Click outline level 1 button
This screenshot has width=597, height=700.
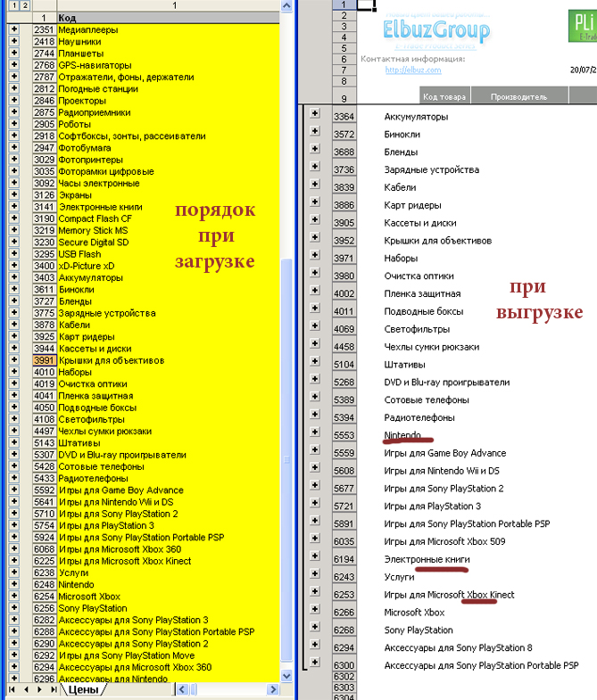click(14, 5)
